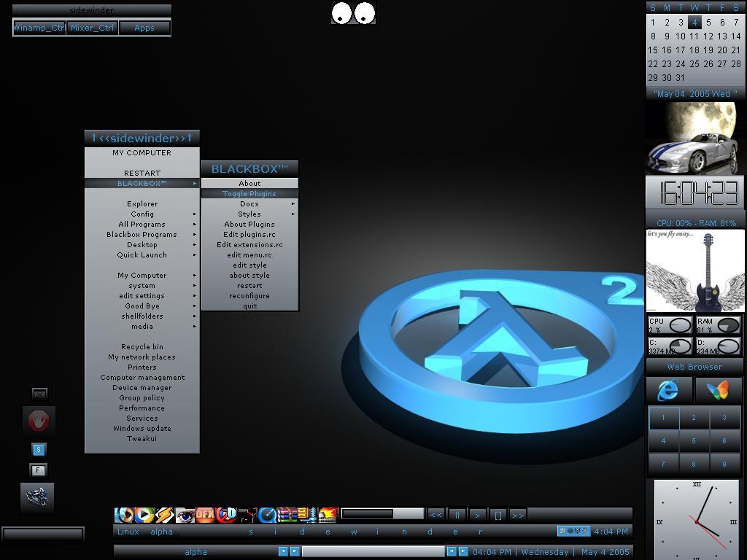Click the small X box above stop-hand

click(x=39, y=394)
